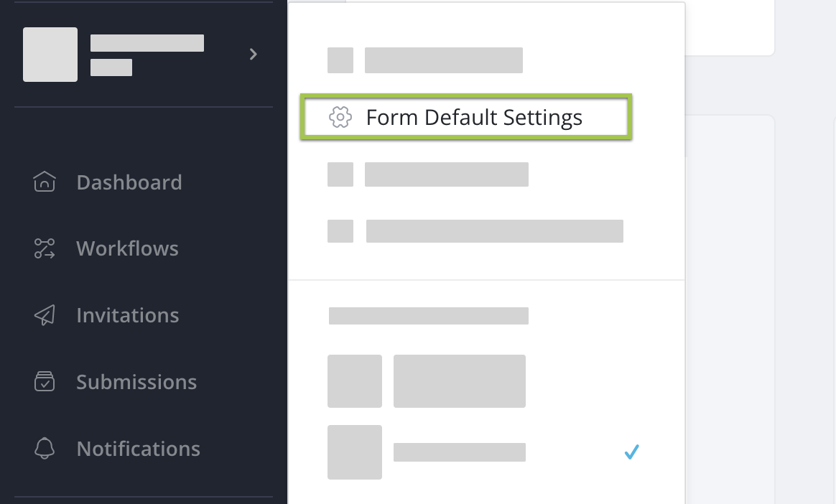The image size is (836, 504).
Task: Click the account avatar in the sidebar header
Action: [x=50, y=55]
